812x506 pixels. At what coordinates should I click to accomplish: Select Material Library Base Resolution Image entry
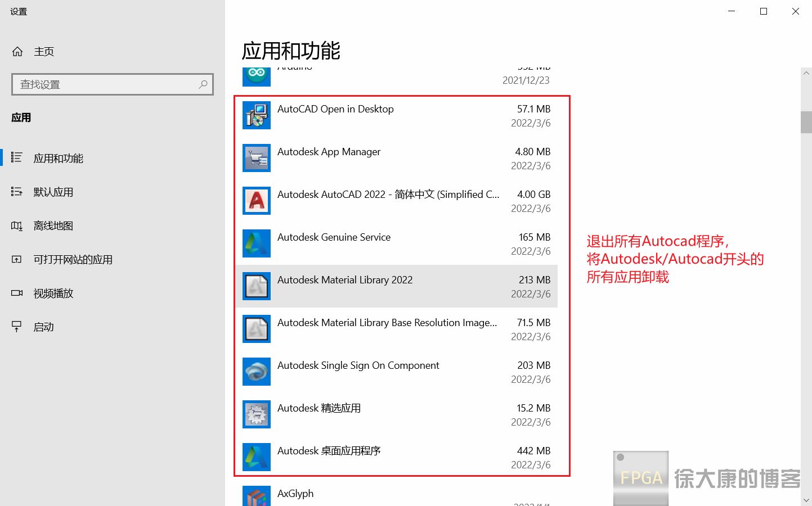click(397, 329)
